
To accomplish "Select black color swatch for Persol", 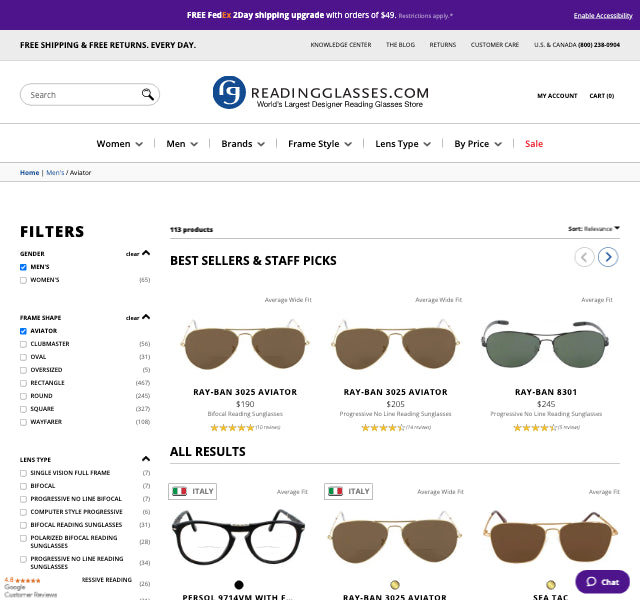I will [239, 585].
